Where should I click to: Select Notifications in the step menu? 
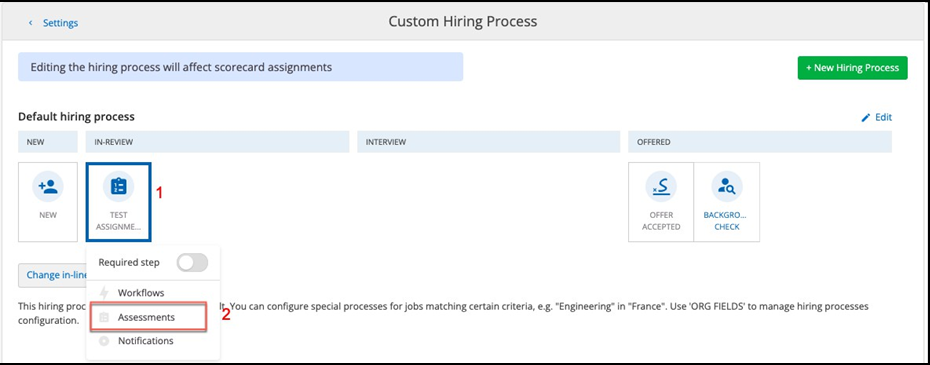tap(145, 341)
